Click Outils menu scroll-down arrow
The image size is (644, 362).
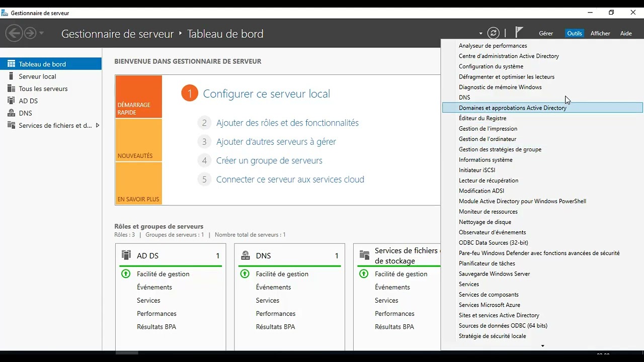tap(542, 346)
